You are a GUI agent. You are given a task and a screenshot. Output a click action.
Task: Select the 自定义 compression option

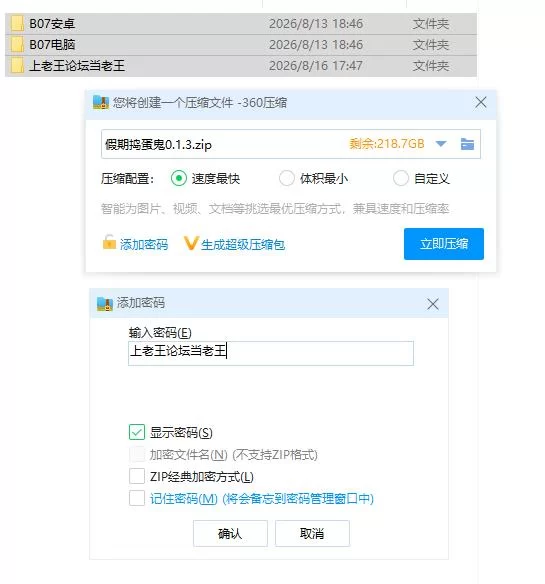pos(401,178)
